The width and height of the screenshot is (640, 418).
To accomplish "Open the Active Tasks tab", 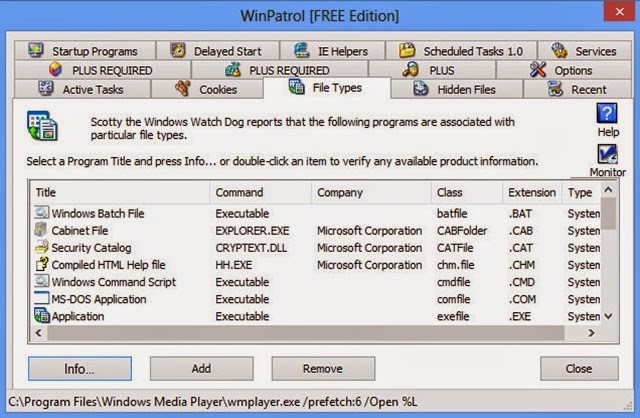I will pyautogui.click(x=82, y=89).
